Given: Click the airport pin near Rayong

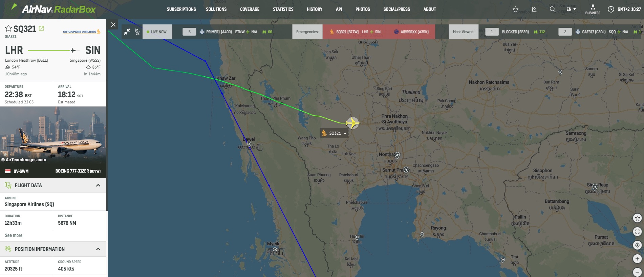Looking at the screenshot, I should point(422,235).
